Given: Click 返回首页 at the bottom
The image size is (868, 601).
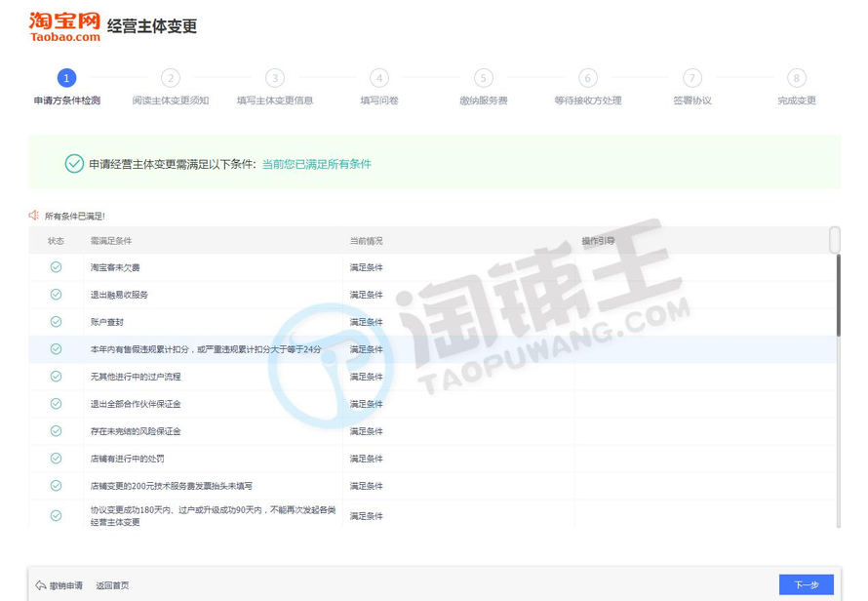Looking at the screenshot, I should [x=112, y=585].
